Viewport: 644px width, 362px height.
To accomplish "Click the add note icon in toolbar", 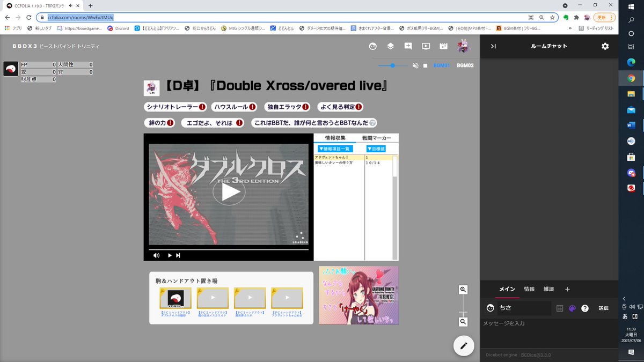I will click(408, 46).
